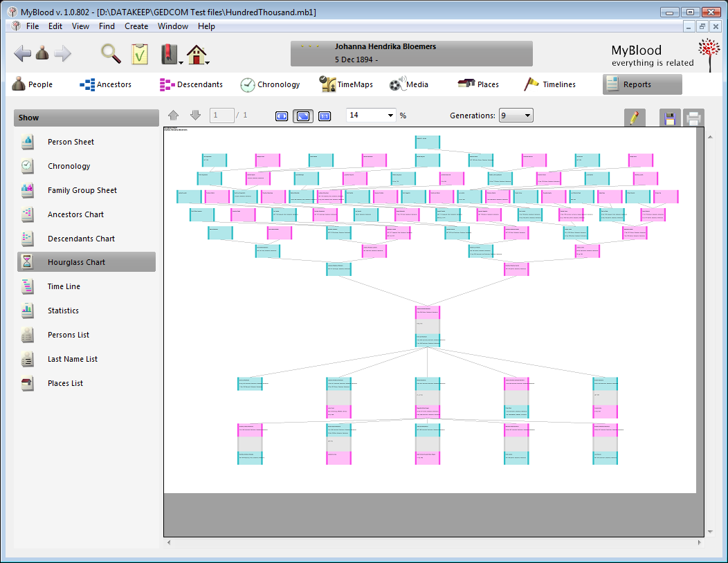The image size is (728, 563).
Task: Click the home house icon
Action: 196,55
